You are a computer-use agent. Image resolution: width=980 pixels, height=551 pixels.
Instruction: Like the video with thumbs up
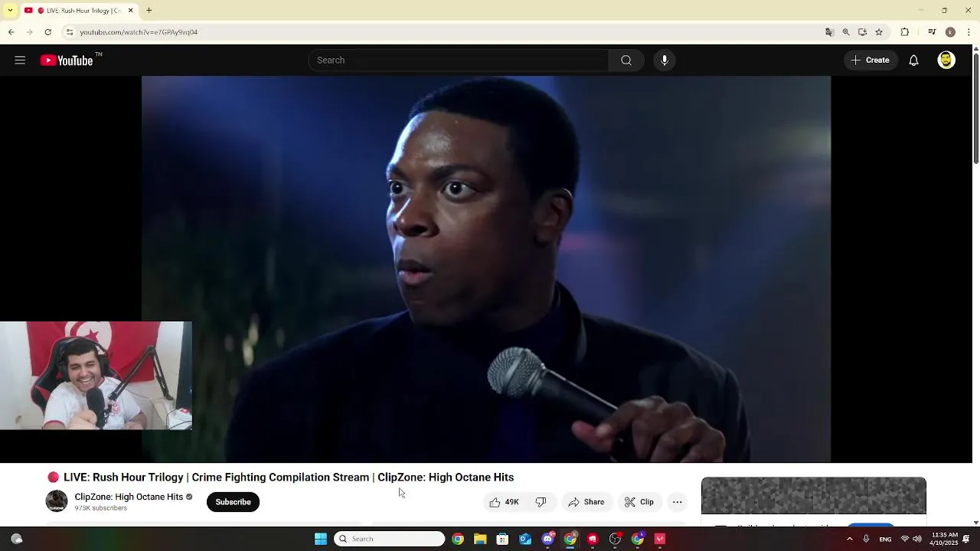(x=505, y=502)
